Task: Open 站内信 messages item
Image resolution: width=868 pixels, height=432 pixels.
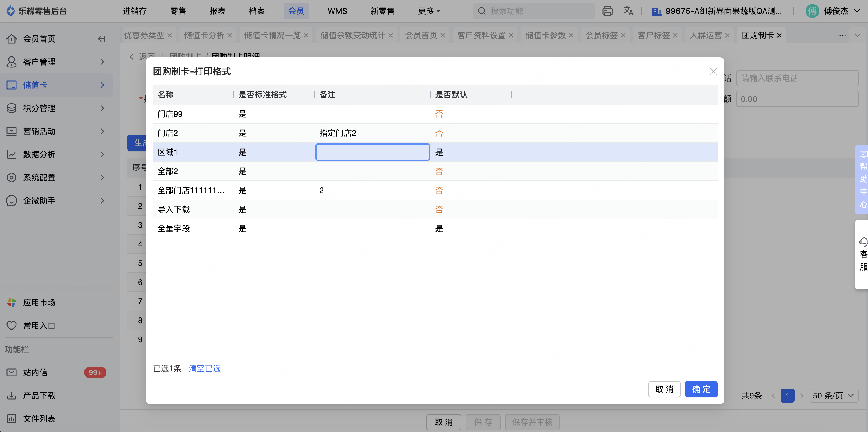Action: [x=35, y=372]
